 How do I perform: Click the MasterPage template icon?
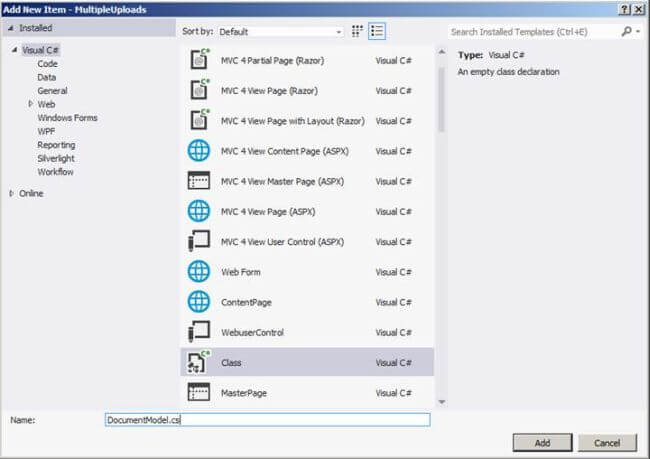pos(199,392)
